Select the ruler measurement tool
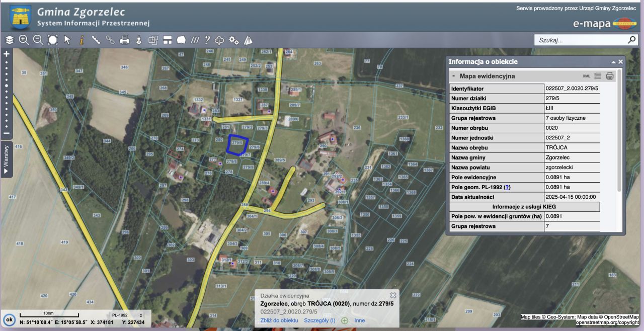The height and width of the screenshot is (331, 644). 96,40
